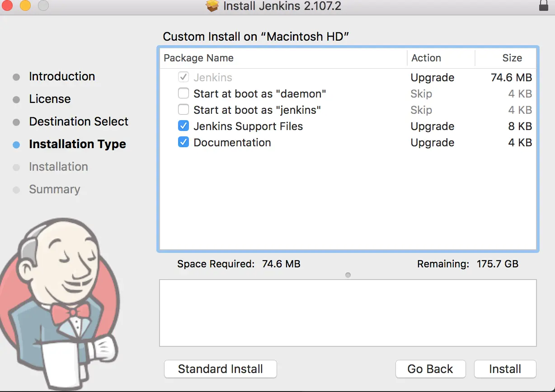Click the 74.6 MB size in Jenkins row
Screen dimensions: 555x392
(x=511, y=78)
